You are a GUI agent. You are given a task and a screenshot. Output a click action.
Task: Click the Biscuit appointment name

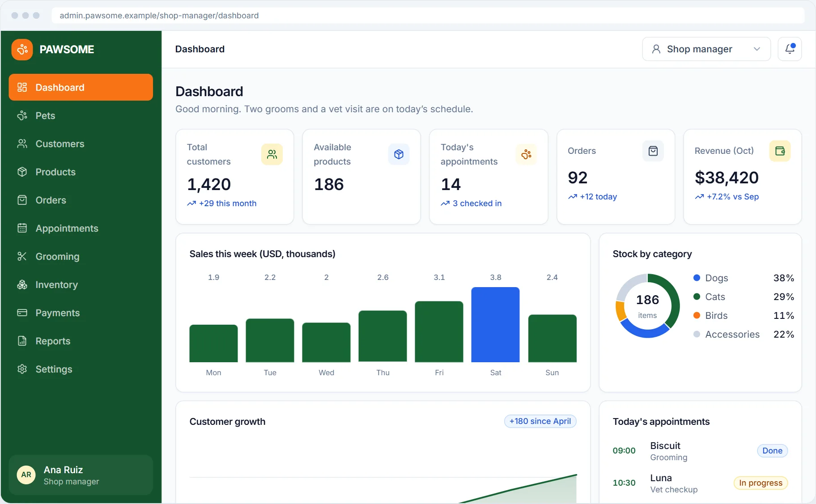(665, 446)
